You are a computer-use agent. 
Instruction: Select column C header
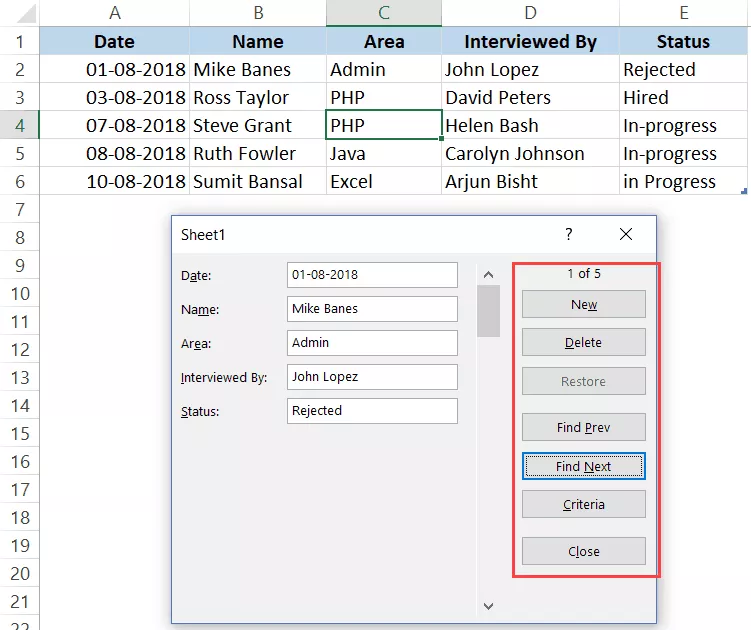click(x=384, y=13)
